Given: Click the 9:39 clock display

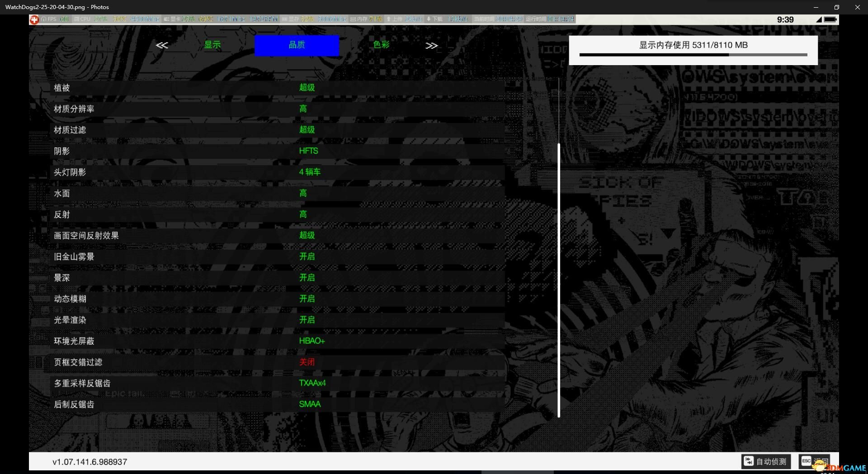Looking at the screenshot, I should point(785,19).
